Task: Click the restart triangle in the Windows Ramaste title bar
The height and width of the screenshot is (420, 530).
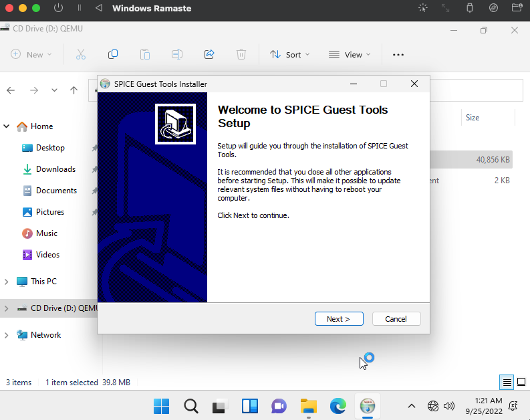Action: point(99,8)
